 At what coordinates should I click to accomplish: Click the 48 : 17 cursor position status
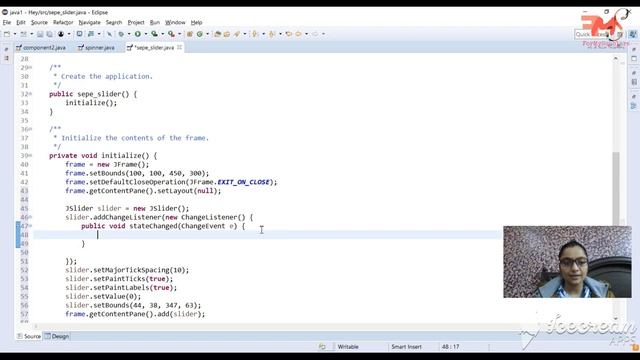point(451,347)
